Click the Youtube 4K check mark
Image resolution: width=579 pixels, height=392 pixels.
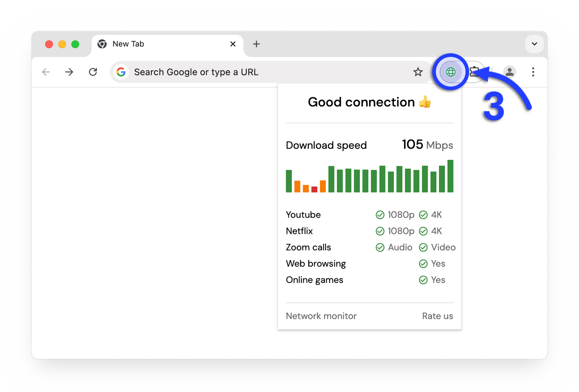click(423, 215)
